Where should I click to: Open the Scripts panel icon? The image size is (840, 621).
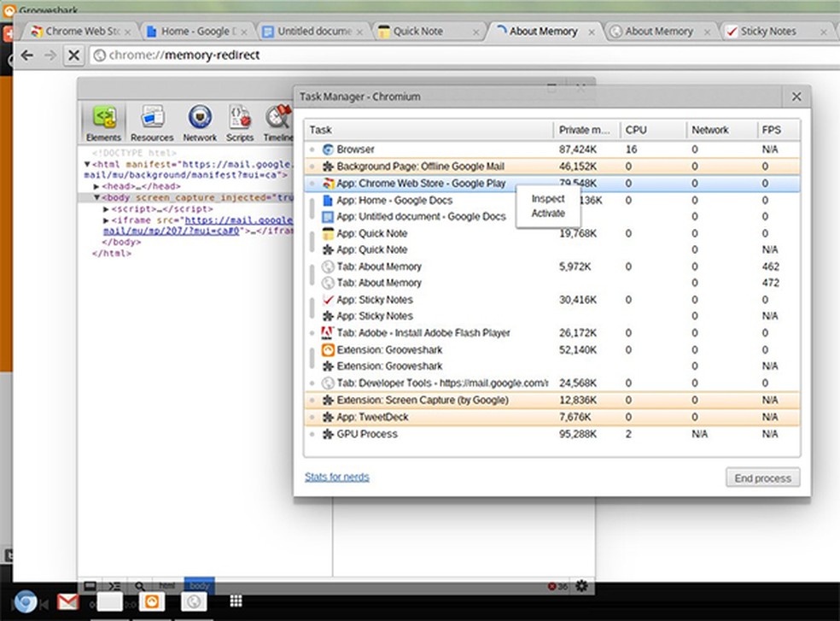pos(240,122)
